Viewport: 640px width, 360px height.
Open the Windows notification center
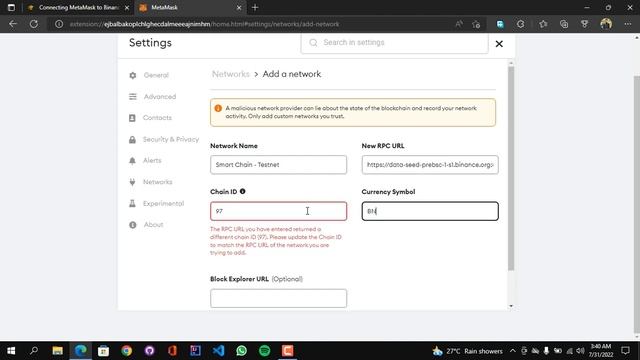click(625, 351)
